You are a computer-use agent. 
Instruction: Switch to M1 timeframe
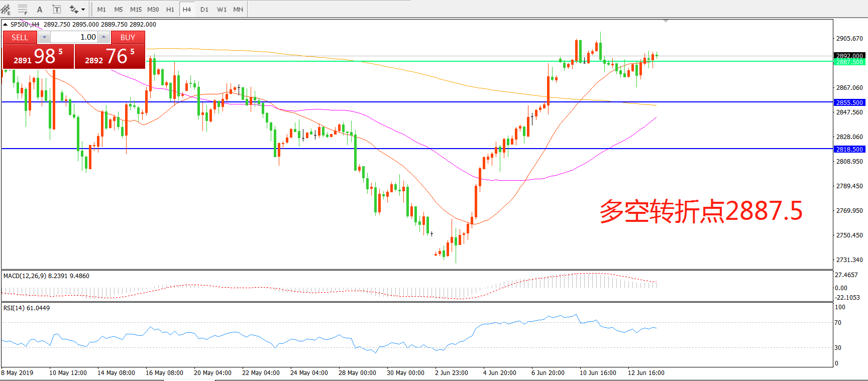pos(101,9)
